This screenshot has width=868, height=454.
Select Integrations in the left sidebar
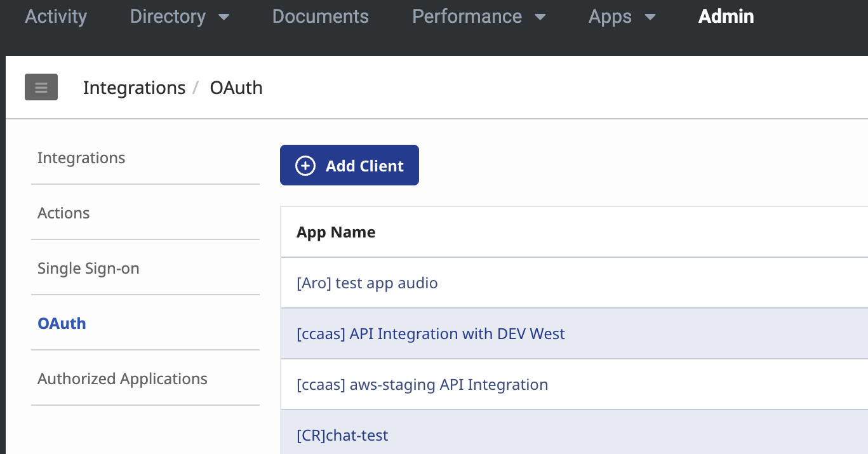(x=81, y=157)
